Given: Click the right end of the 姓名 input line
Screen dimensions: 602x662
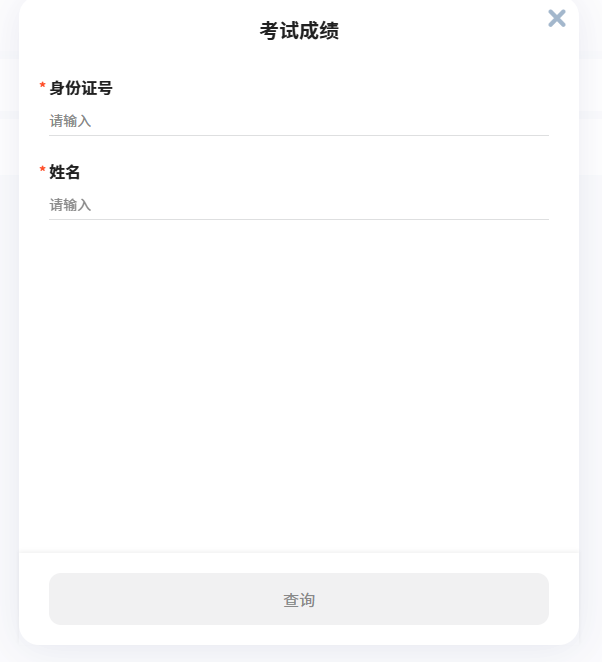Looking at the screenshot, I should (540, 205).
